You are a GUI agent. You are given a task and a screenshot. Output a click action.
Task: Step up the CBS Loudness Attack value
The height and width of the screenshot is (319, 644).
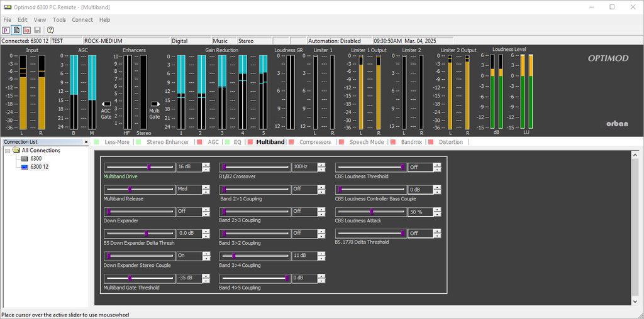click(437, 209)
